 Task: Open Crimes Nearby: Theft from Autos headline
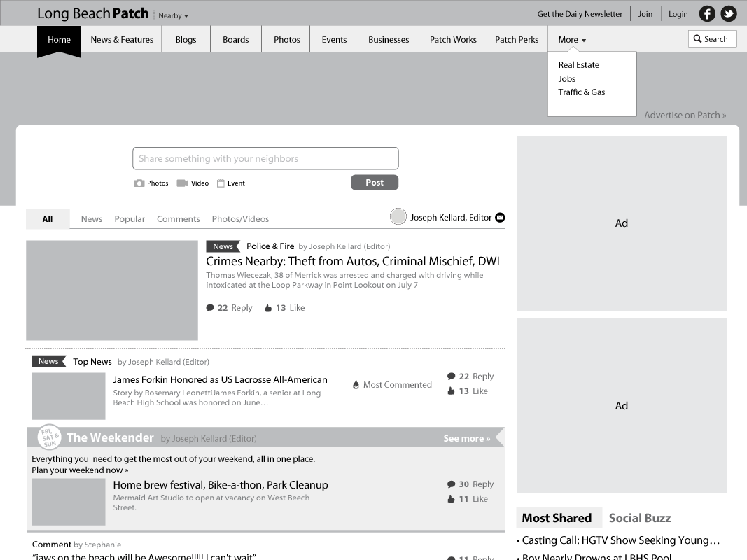[x=353, y=261]
